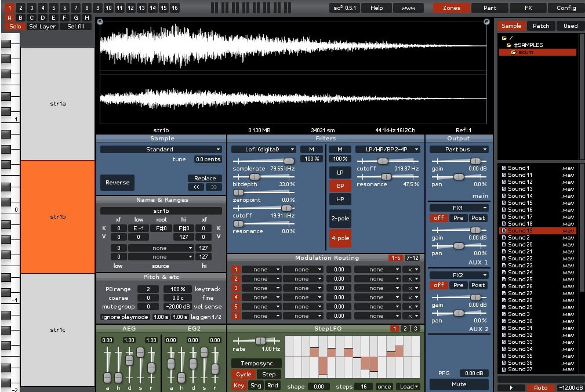
Task: Click the folder icon beside #SAMPLES
Action: point(509,45)
